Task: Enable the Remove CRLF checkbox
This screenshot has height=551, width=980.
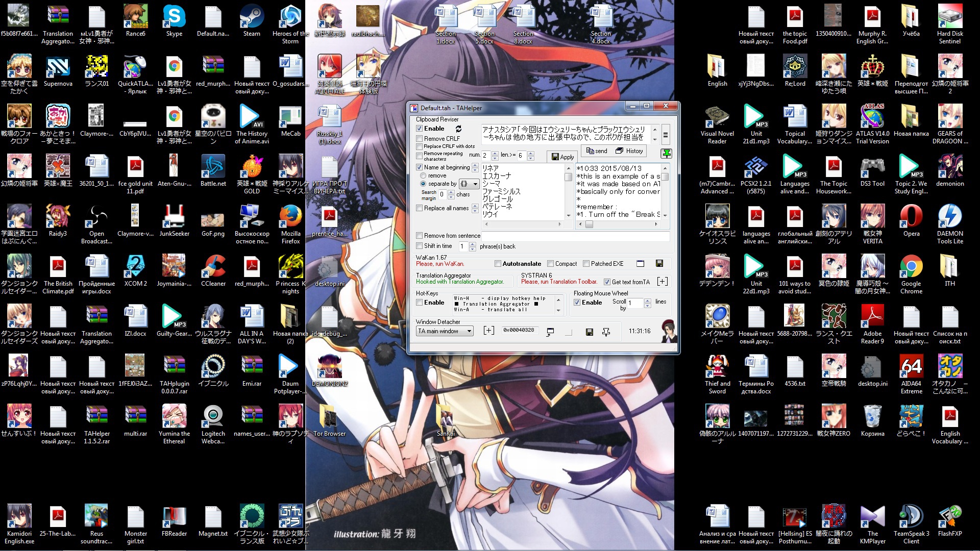Action: [x=419, y=139]
